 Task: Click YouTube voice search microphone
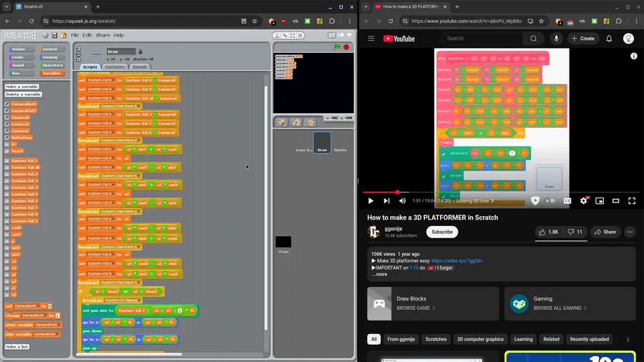556,39
